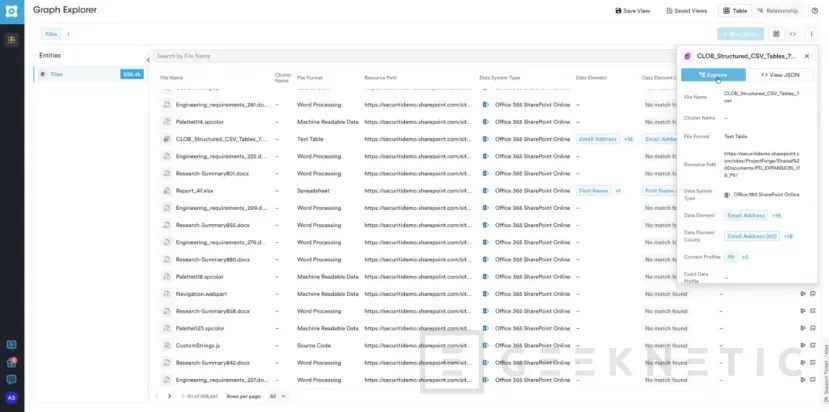Switch to the Relationship view tab
The height and width of the screenshot is (412, 829).
777,11
